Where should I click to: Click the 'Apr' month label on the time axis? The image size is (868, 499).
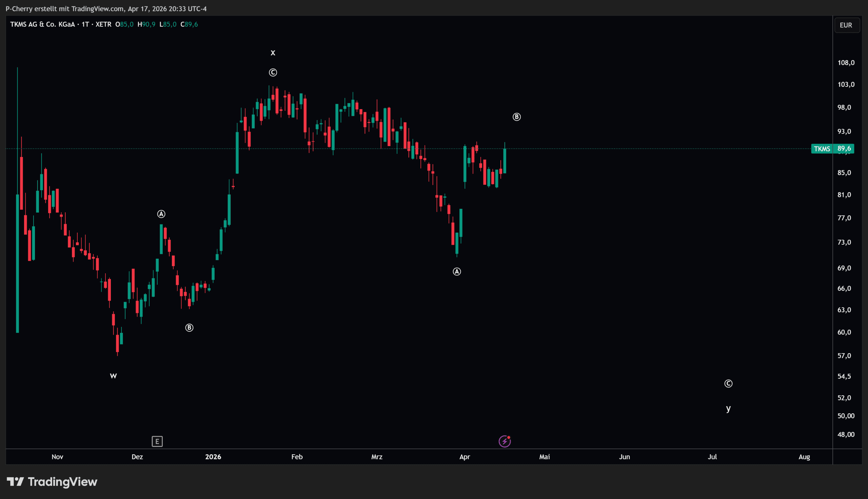pyautogui.click(x=464, y=457)
